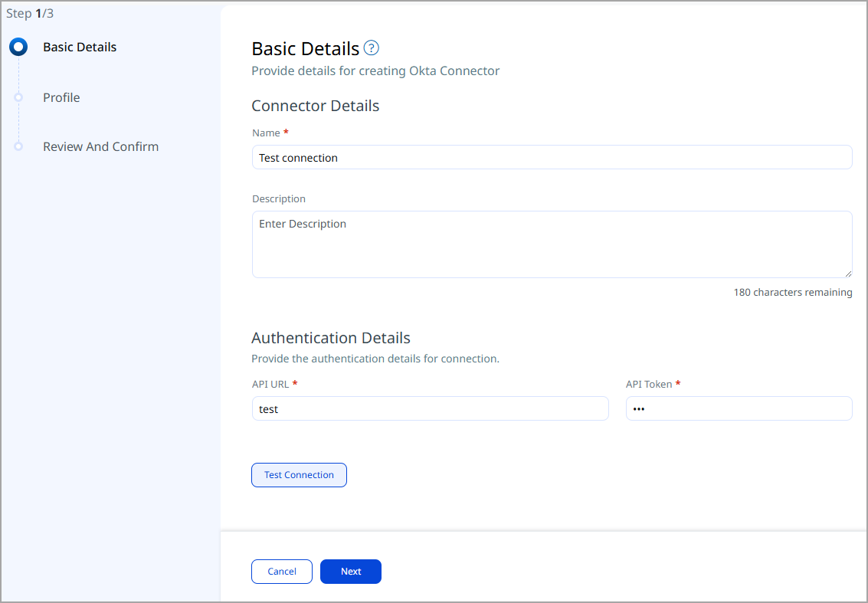Jump to Review And Confirm step
The width and height of the screenshot is (868, 603).
[101, 147]
